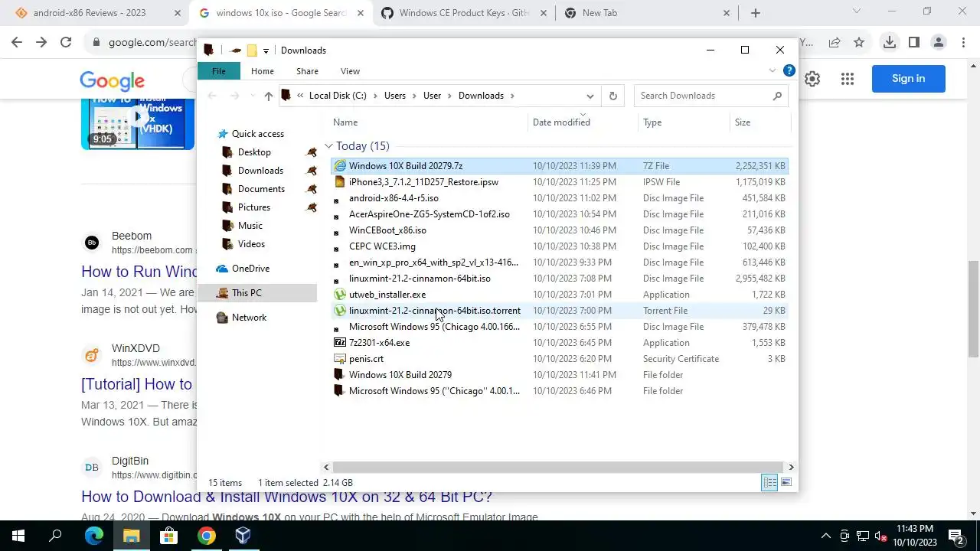Open Google apps grid icon
The width and height of the screenshot is (980, 551).
click(x=847, y=79)
